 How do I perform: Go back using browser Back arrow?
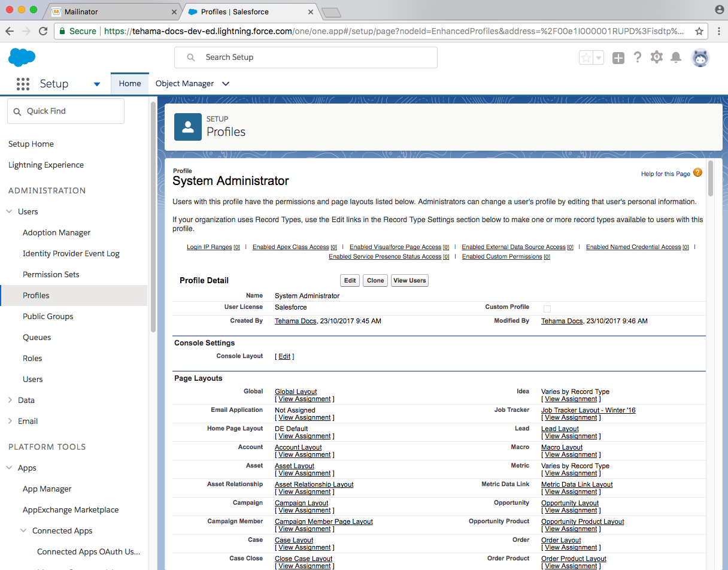(x=10, y=31)
